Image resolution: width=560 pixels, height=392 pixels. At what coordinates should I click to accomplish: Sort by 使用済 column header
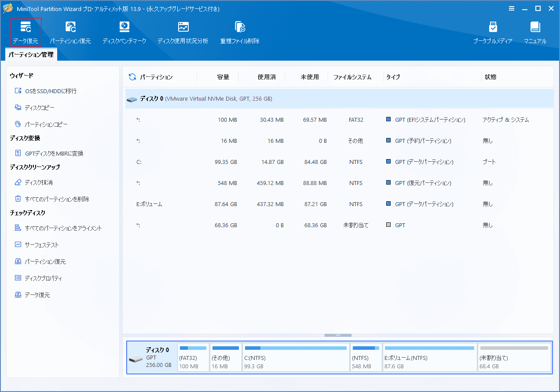[267, 77]
